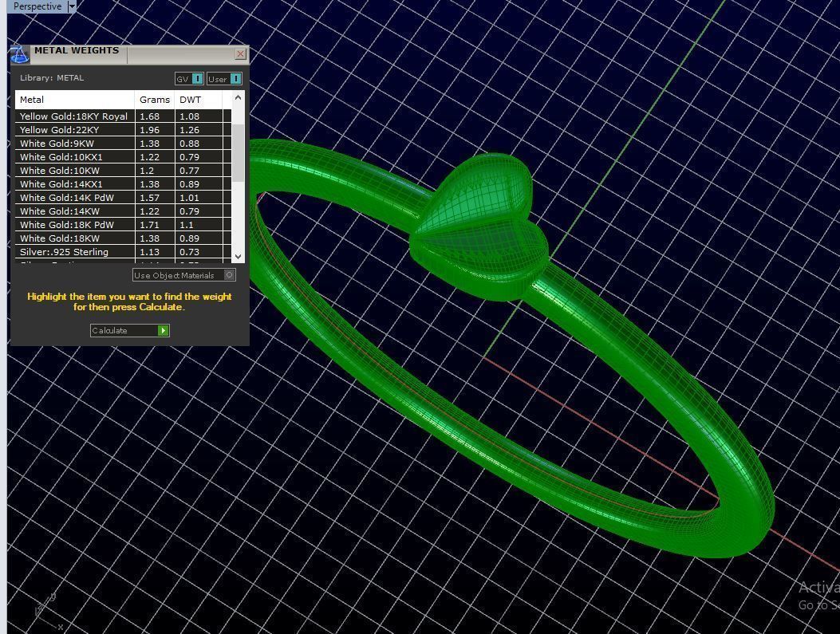Toggle the User library switch
840x634 pixels.
224,79
